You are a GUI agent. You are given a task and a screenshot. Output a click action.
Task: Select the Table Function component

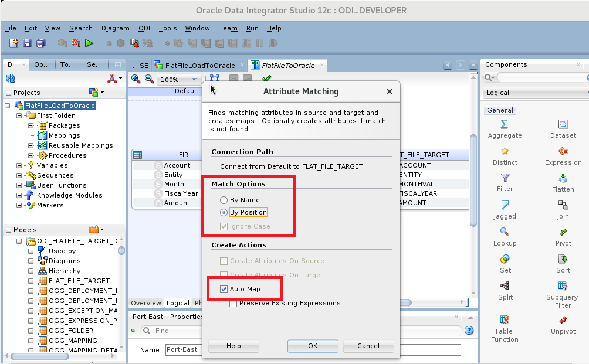pos(503,326)
